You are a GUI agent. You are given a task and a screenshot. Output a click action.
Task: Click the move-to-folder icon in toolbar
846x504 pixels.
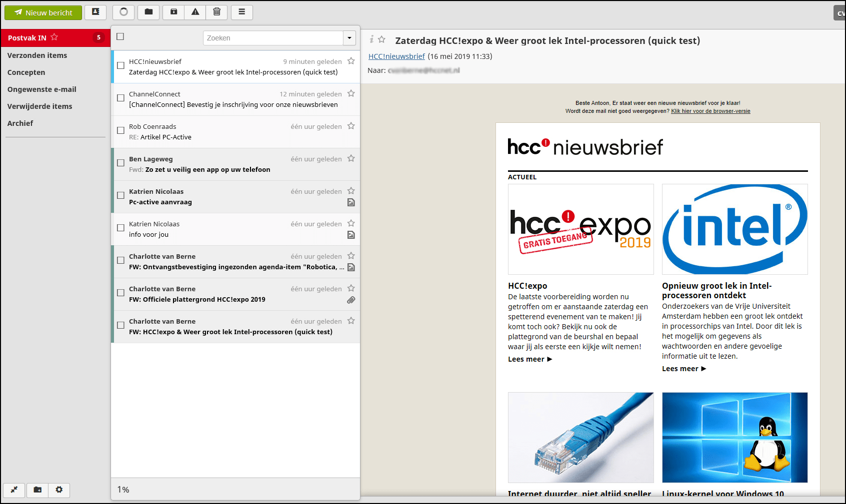point(148,12)
